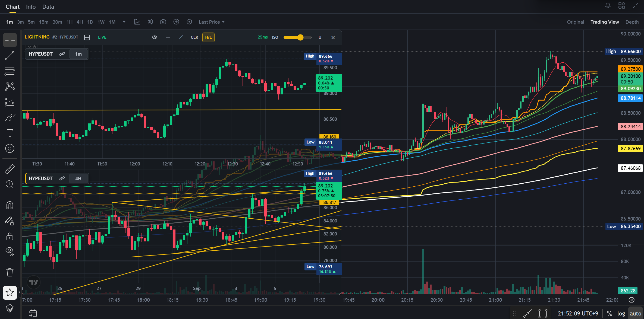The width and height of the screenshot is (644, 319).
Task: Open the 1m interval selector of HYPEUSDT
Action: click(x=78, y=54)
